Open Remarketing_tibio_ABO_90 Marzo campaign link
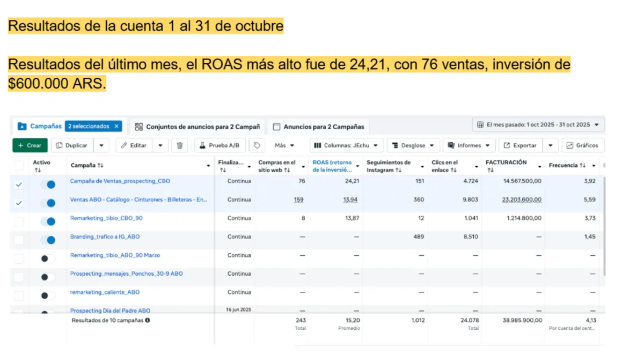This screenshot has height=362, width=644. click(115, 255)
